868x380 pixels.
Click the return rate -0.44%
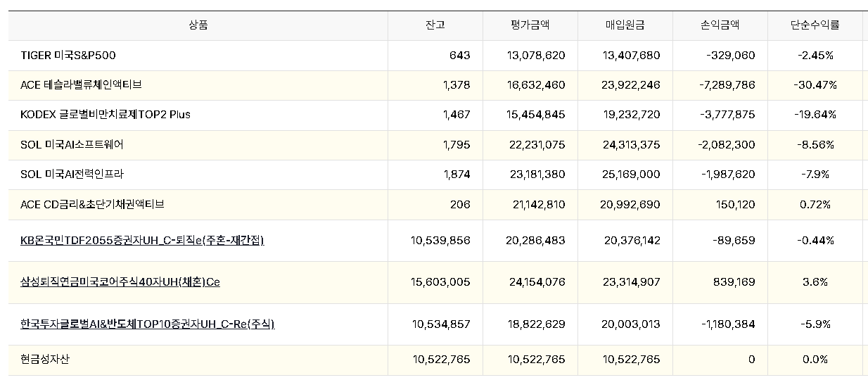coord(815,241)
